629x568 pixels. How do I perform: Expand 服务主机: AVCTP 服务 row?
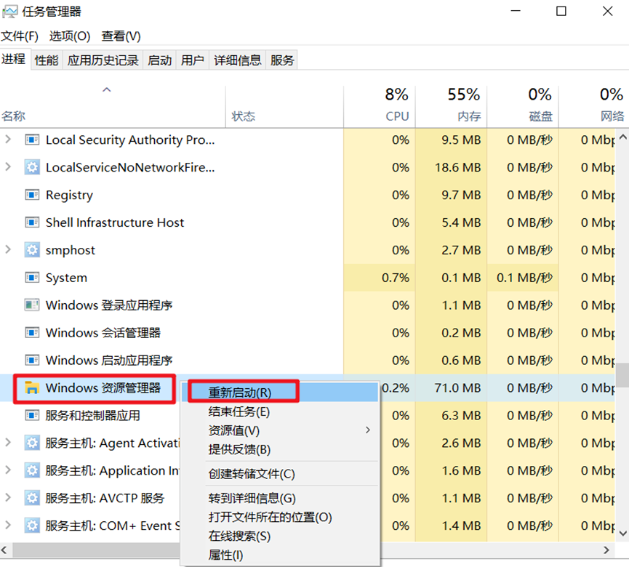coord(8,498)
